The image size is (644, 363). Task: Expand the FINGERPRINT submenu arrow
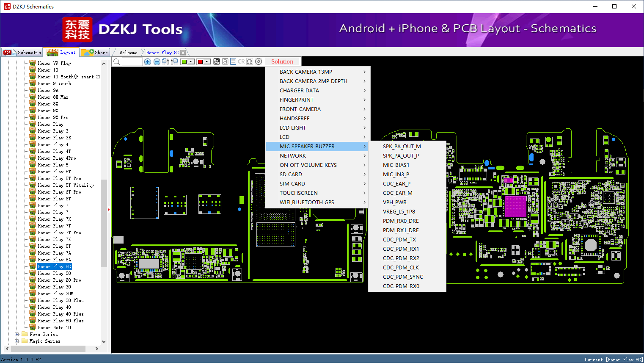364,100
